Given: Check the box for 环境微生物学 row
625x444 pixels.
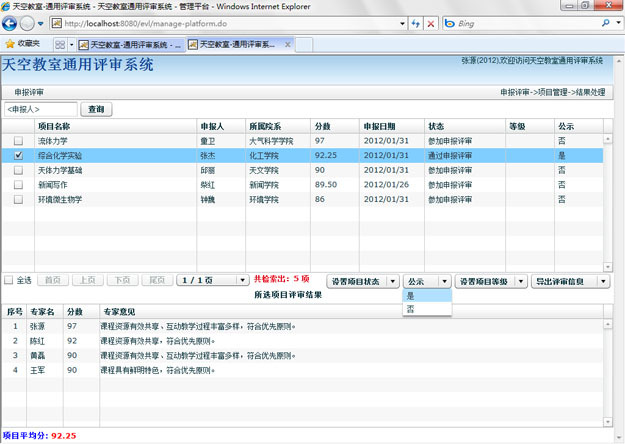Looking at the screenshot, I should pos(18,199).
